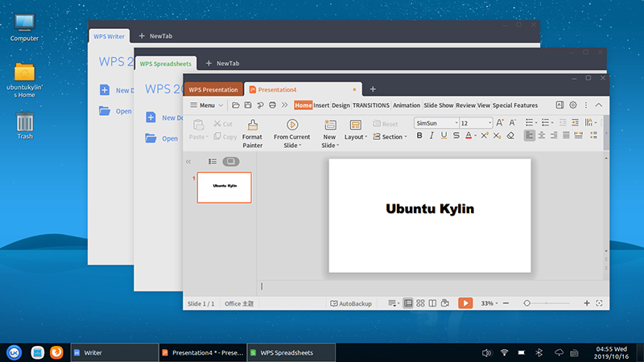The width and height of the screenshot is (644, 362).
Task: Switch to Reading view icon
Action: pyautogui.click(x=432, y=303)
